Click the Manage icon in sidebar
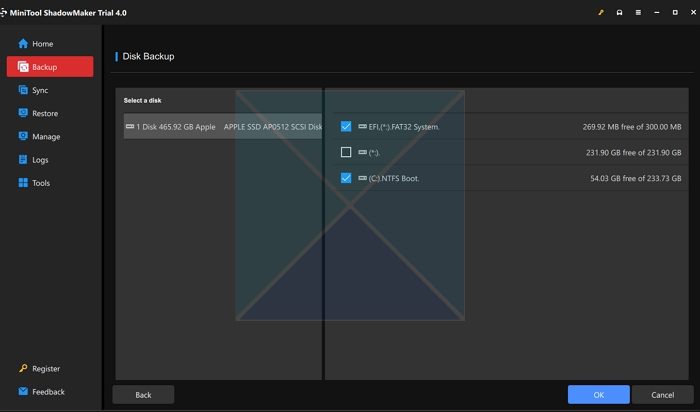This screenshot has width=700, height=412. 23,136
